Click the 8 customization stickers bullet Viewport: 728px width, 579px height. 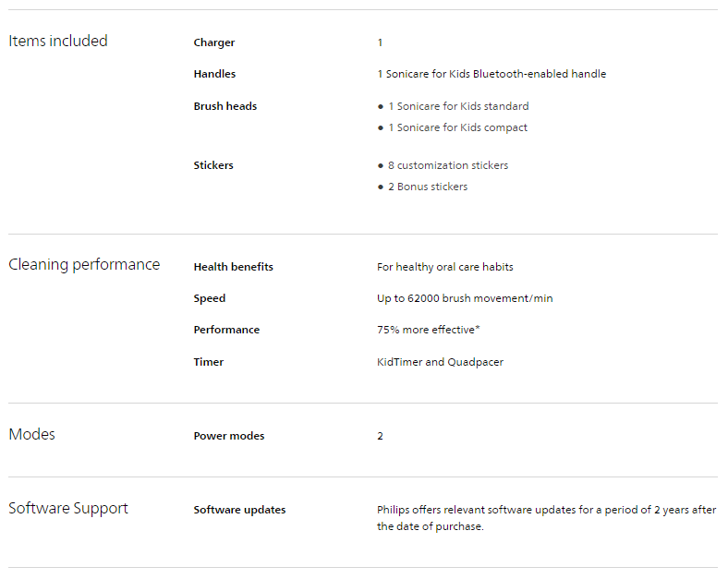pos(448,165)
